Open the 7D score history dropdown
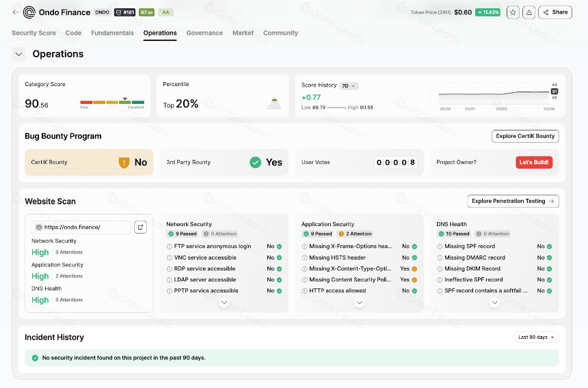This screenshot has width=588, height=388. 349,86
